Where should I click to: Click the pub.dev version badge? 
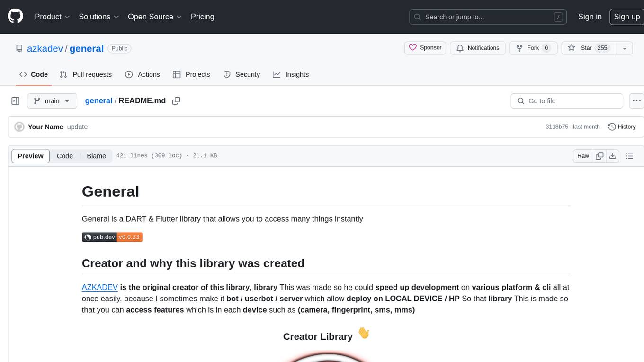112,237
